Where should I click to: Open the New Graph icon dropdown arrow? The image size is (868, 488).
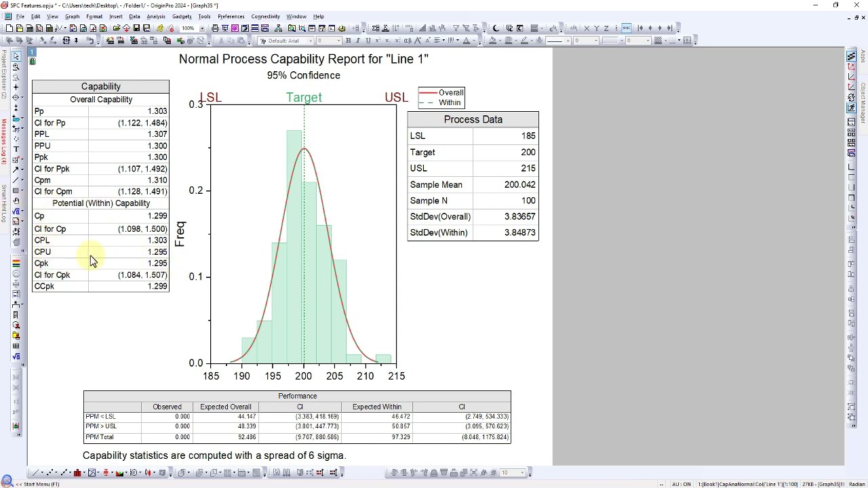tap(65, 28)
